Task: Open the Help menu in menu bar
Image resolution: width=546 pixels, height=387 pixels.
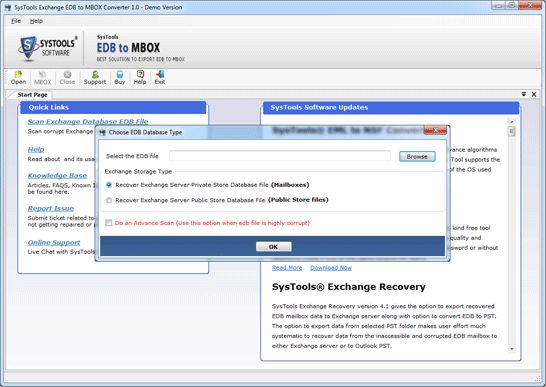Action: [36, 21]
